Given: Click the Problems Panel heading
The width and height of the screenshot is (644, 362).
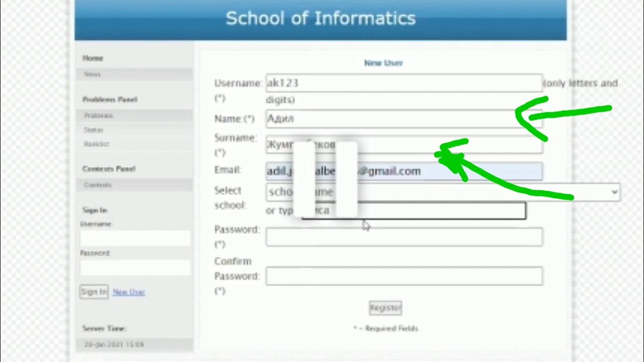Looking at the screenshot, I should [x=110, y=100].
